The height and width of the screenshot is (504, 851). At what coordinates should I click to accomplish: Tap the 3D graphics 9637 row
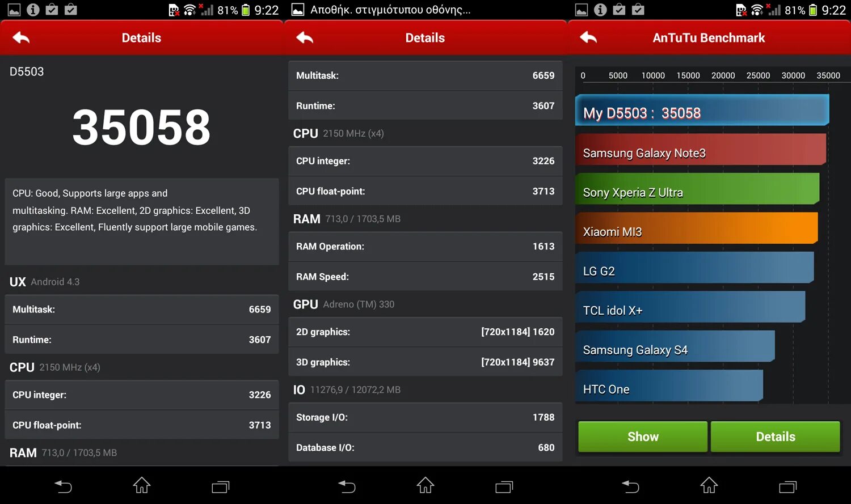tap(425, 362)
